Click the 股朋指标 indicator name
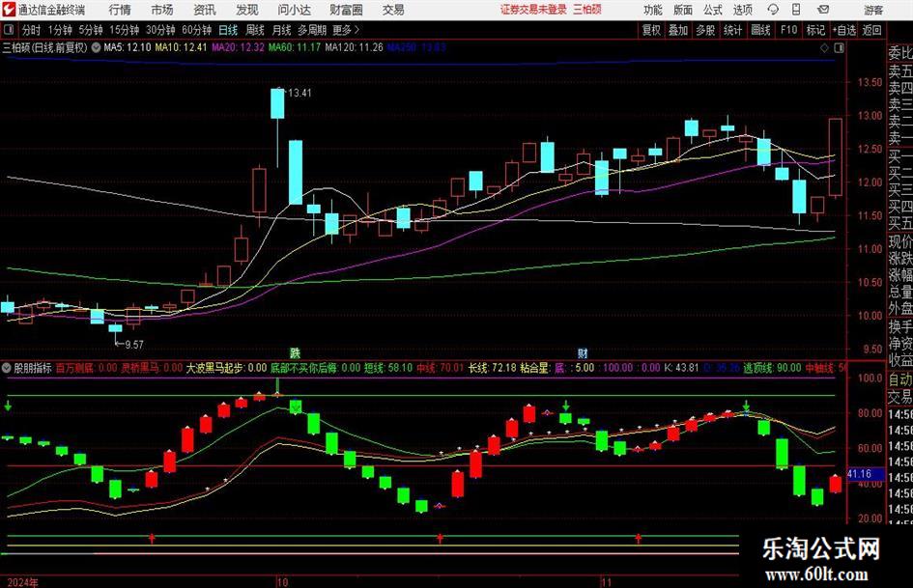 click(33, 368)
